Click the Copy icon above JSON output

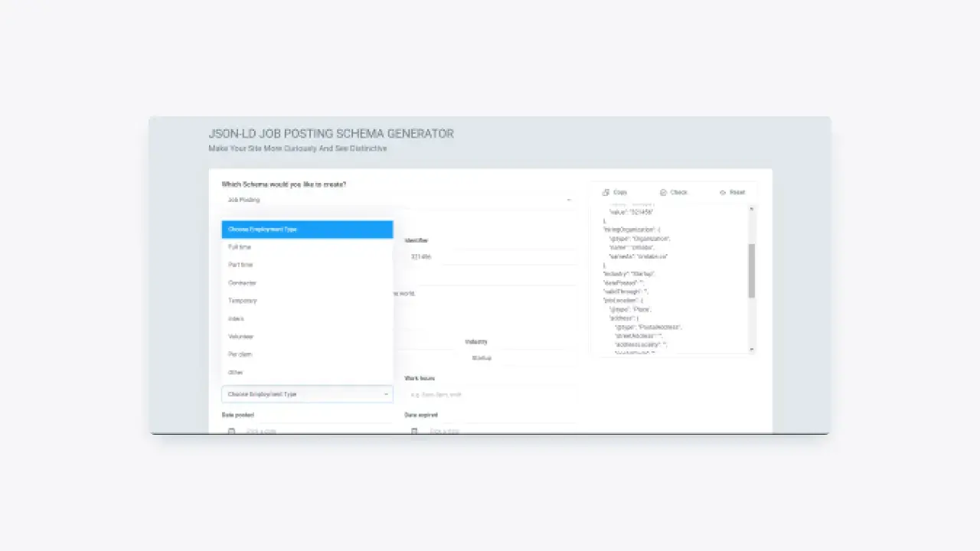606,193
